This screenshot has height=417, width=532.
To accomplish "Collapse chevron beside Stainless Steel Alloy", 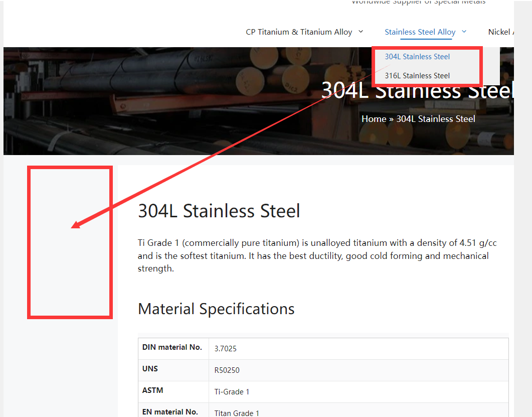I will [x=464, y=32].
